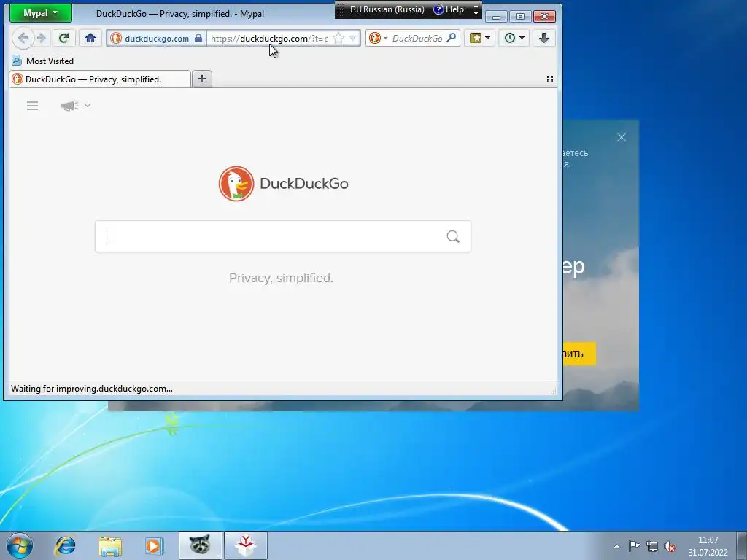Open the bookmarks menu button

point(476,38)
